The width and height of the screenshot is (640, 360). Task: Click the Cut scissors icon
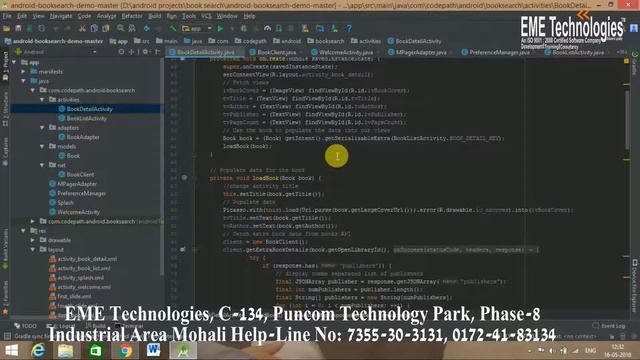point(82,28)
